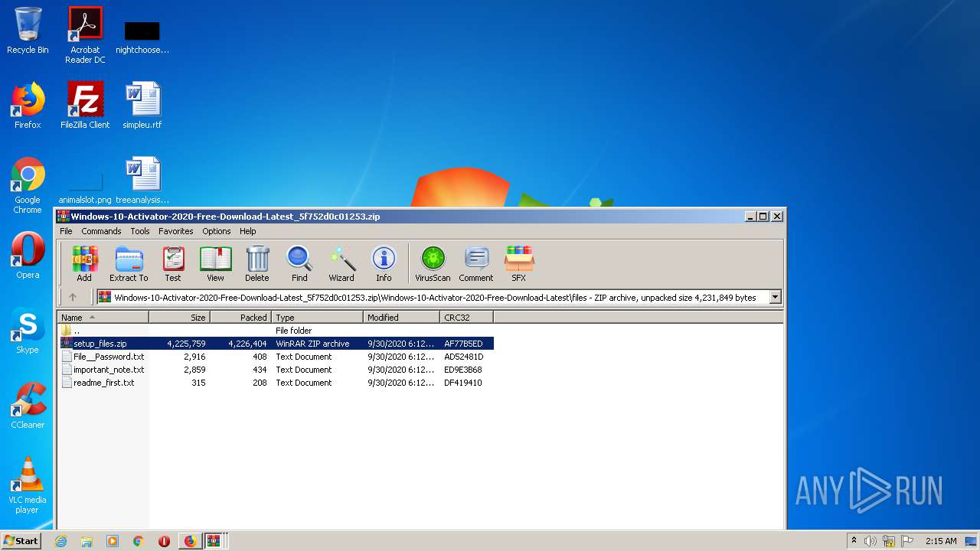The width and height of the screenshot is (980, 551).
Task: Click the Add toolbar icon in WinRAR
Action: coord(84,264)
